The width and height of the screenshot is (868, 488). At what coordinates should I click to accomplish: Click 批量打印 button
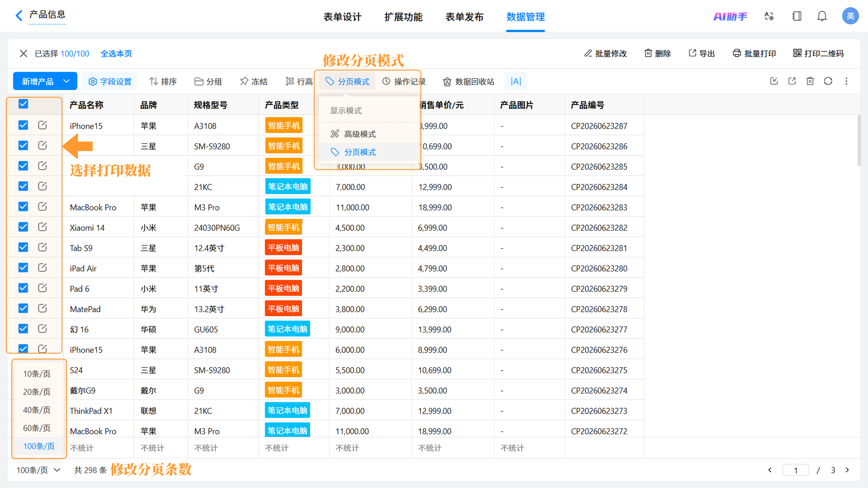point(754,54)
